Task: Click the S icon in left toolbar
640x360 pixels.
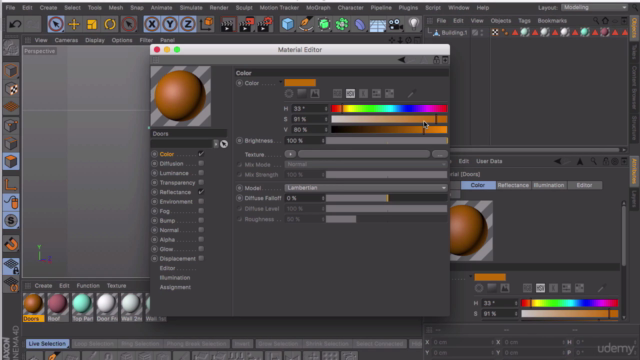Action: point(11,221)
